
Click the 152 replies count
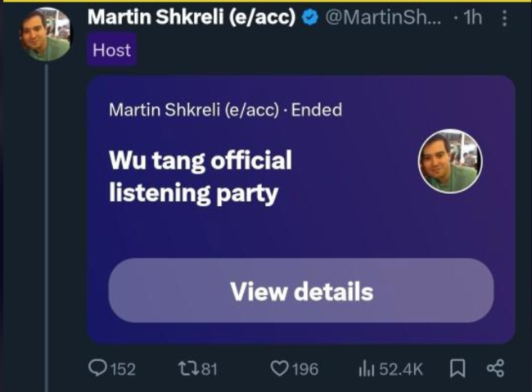coord(122,370)
